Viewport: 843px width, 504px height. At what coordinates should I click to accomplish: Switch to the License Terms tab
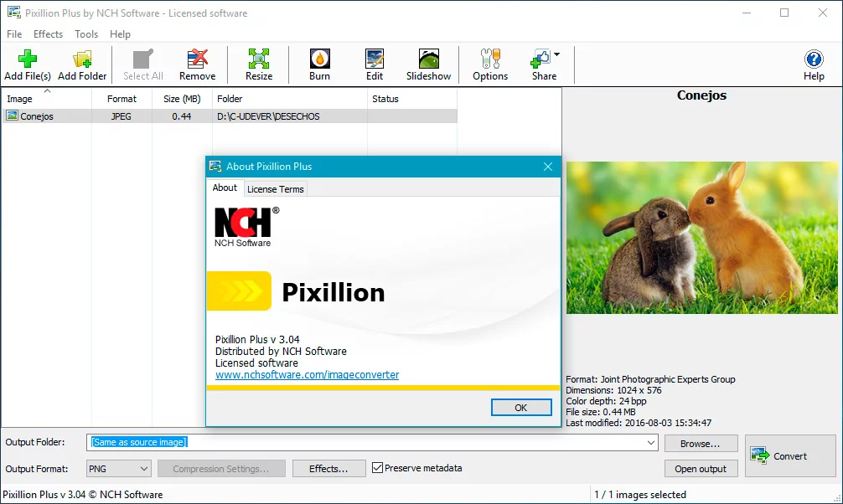(x=275, y=189)
